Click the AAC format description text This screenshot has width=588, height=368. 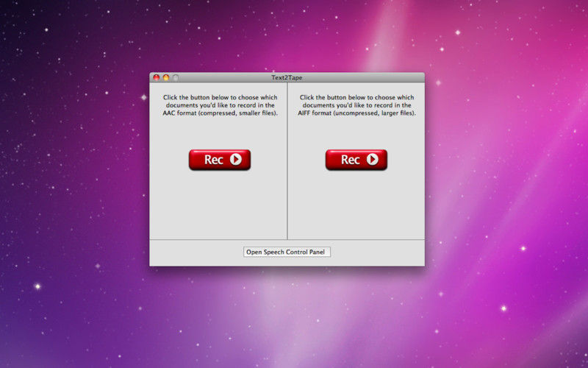coord(220,105)
